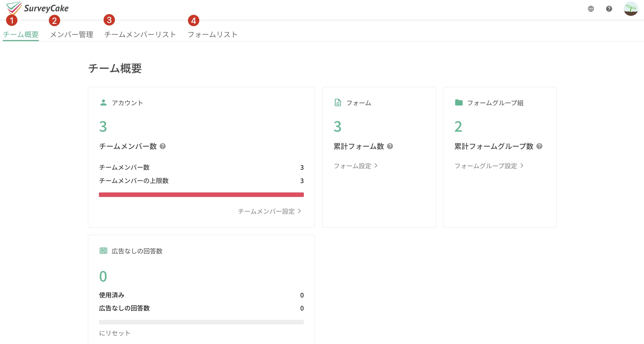Show help tooltip for 累計フォーム数
This screenshot has width=644, height=344.
point(390,146)
